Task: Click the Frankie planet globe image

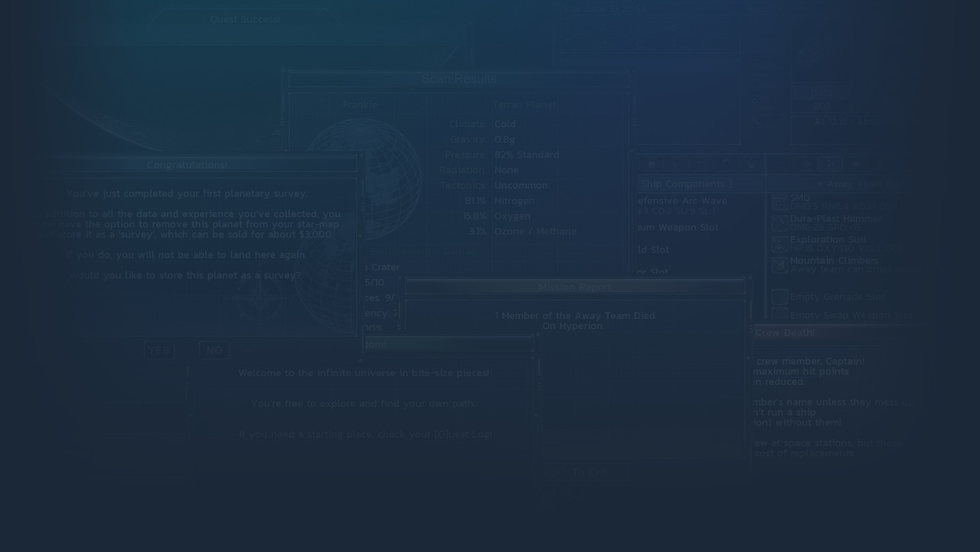Action: pos(360,179)
